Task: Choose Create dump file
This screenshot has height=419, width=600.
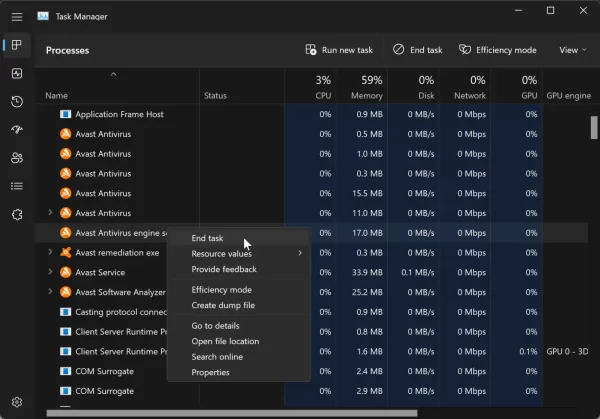Action: [x=239, y=305]
